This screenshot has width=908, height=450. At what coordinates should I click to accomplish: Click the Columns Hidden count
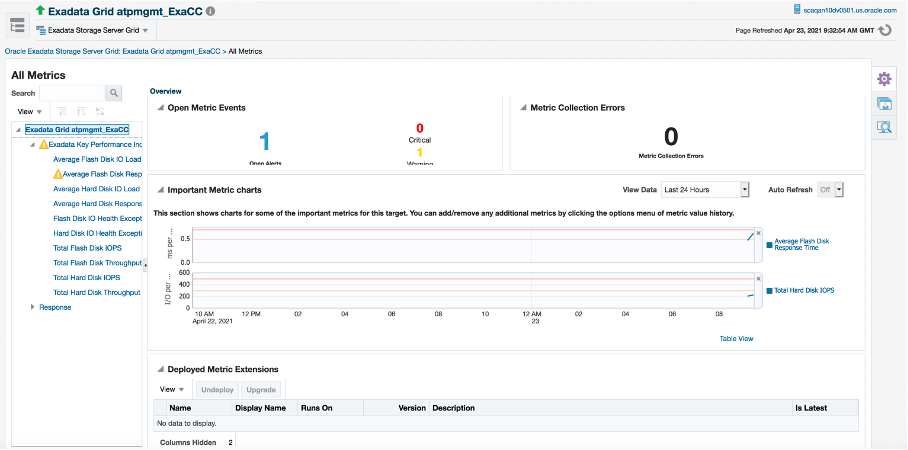coord(230,442)
